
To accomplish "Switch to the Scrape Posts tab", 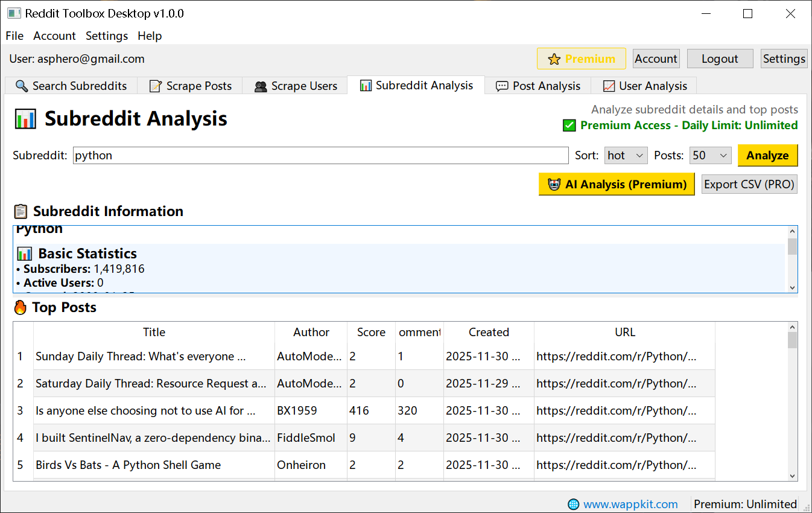I will coord(190,86).
